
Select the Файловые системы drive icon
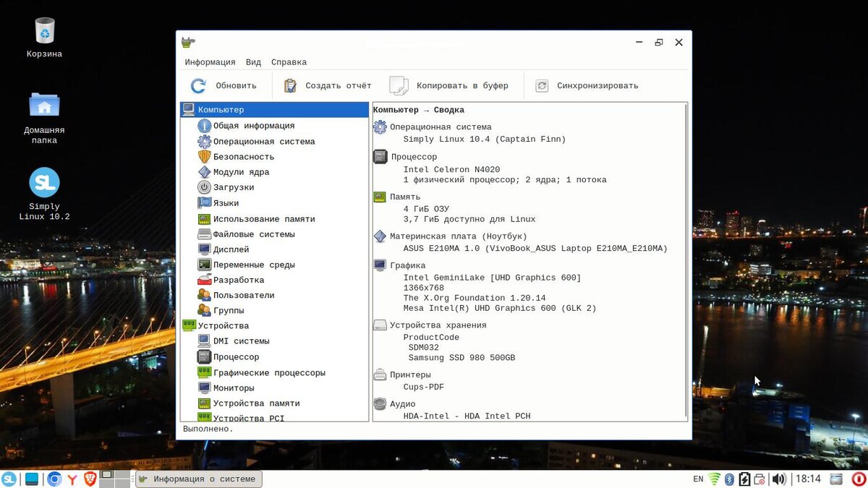coord(204,234)
